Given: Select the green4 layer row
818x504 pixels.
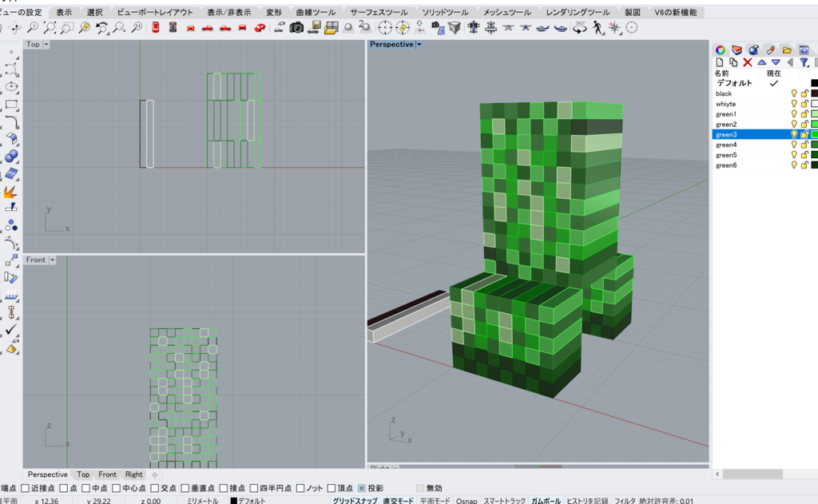Looking at the screenshot, I should (x=764, y=145).
